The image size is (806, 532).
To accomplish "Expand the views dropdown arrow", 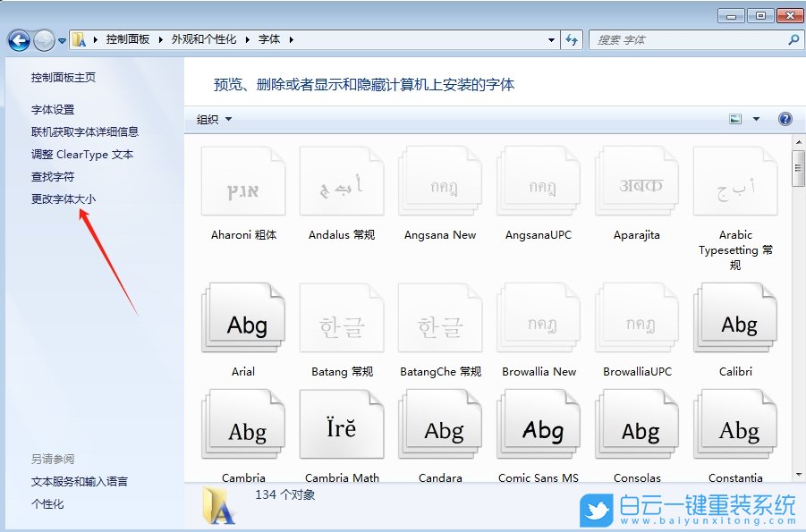I will coord(754,118).
